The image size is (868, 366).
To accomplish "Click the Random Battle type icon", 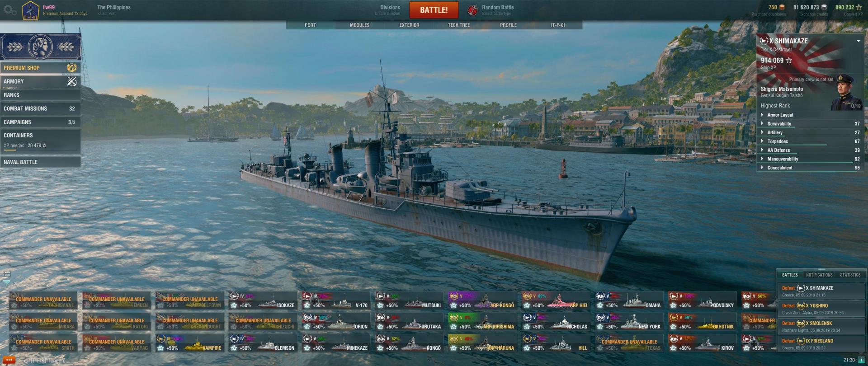I will (x=472, y=10).
